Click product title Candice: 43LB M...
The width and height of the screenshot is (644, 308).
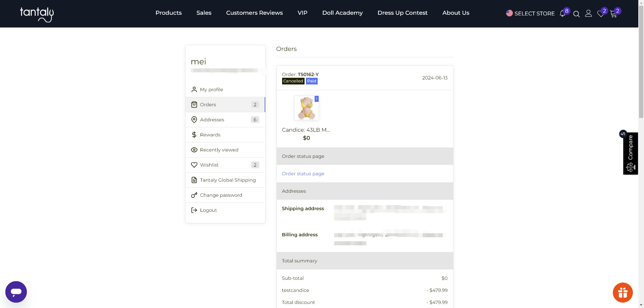[306, 130]
